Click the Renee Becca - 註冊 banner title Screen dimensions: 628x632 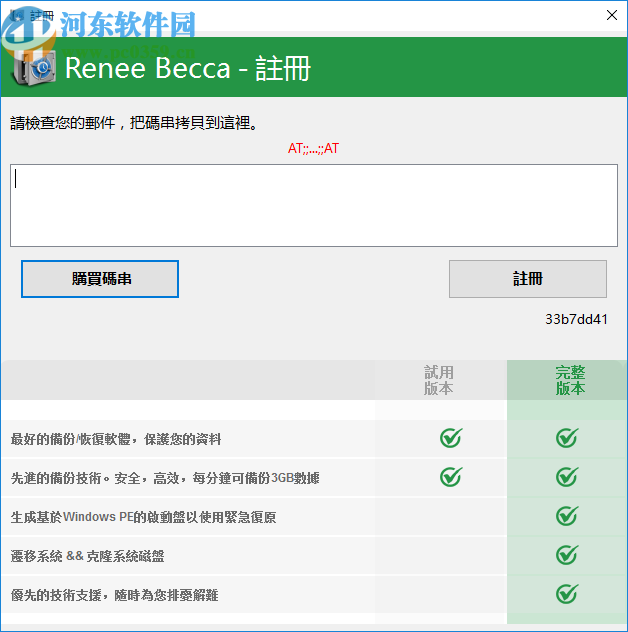click(x=188, y=68)
